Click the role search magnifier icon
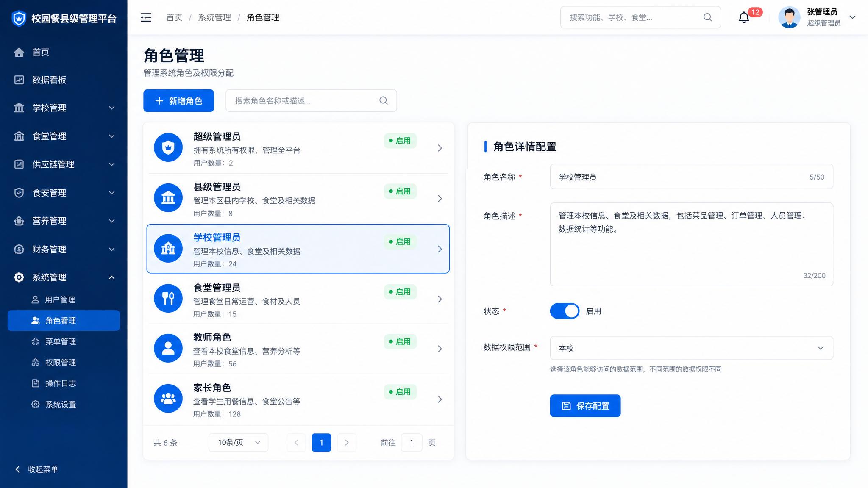The height and width of the screenshot is (488, 868). [384, 100]
